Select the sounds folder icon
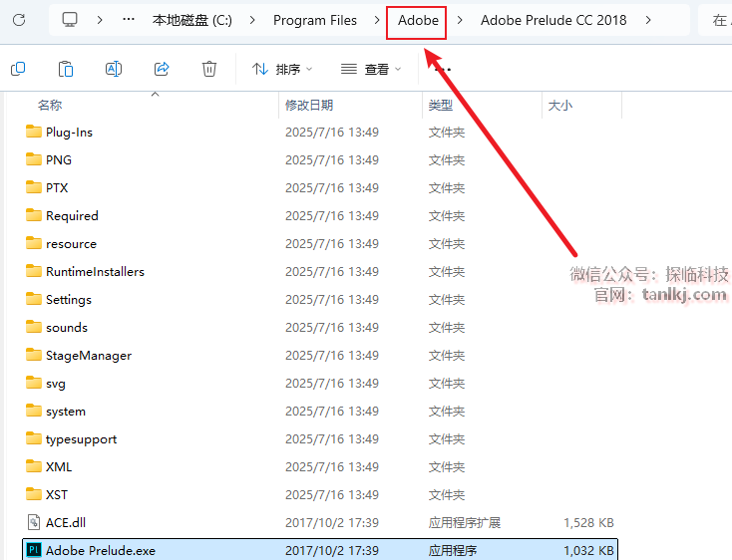732x560 pixels. (34, 327)
